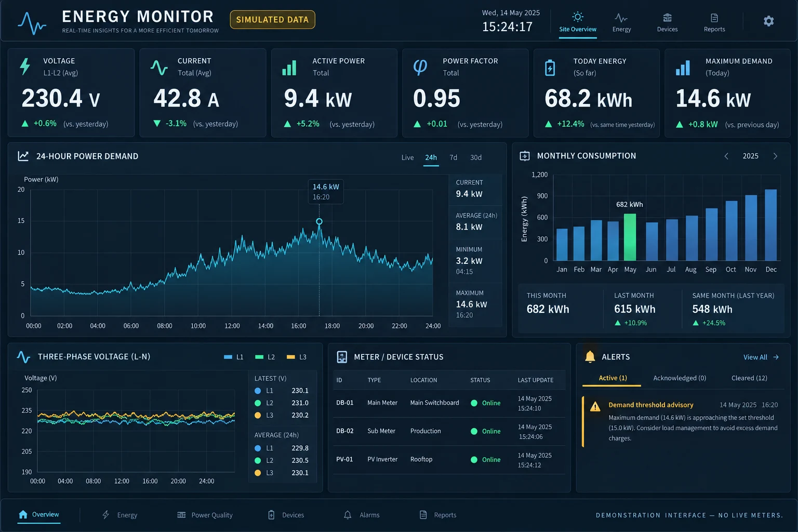Select the PV-01 PV Inverter row
Image resolution: width=798 pixels, height=532 pixels.
[x=449, y=459]
